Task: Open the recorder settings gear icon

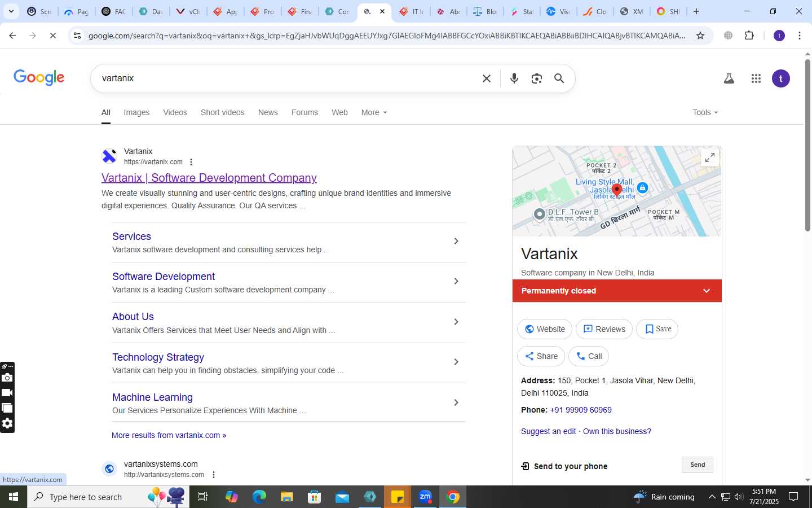Action: point(7,423)
